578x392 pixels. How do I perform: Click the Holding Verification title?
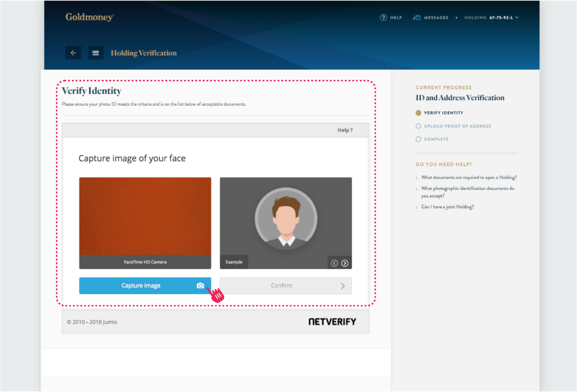144,53
